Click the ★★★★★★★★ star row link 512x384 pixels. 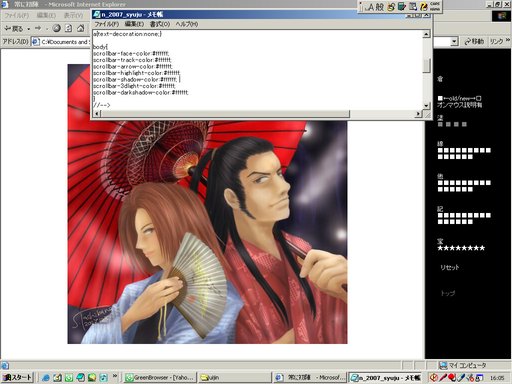pyautogui.click(x=461, y=248)
